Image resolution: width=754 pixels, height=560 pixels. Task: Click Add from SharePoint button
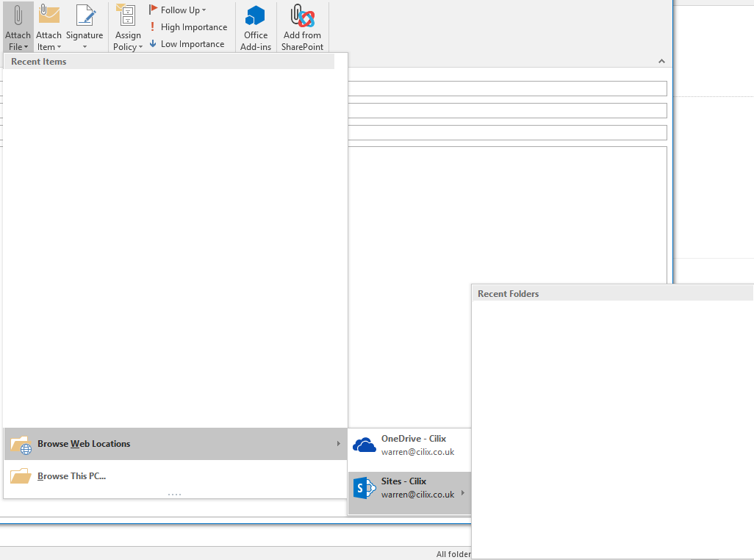coord(302,27)
